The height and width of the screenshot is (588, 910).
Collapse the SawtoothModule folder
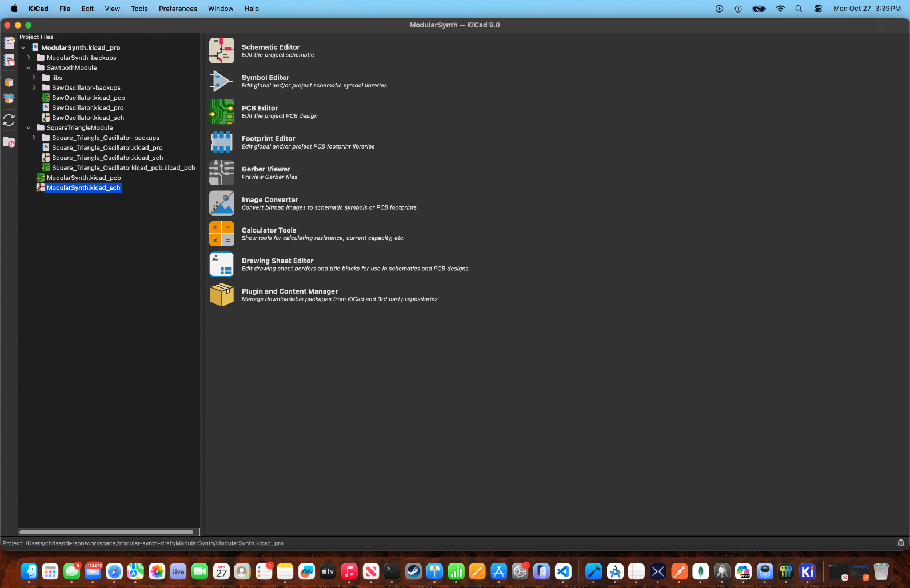click(x=29, y=68)
